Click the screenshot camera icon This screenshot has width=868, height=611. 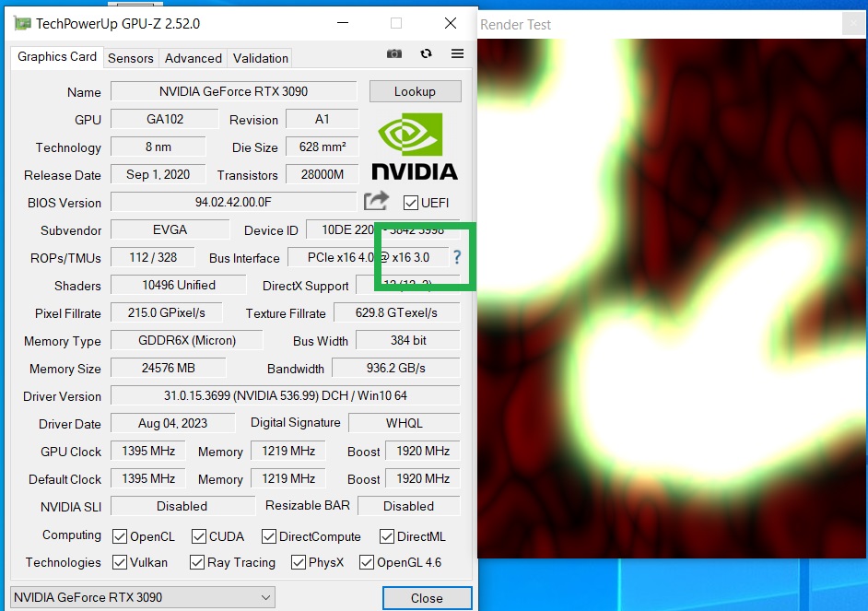(394, 53)
